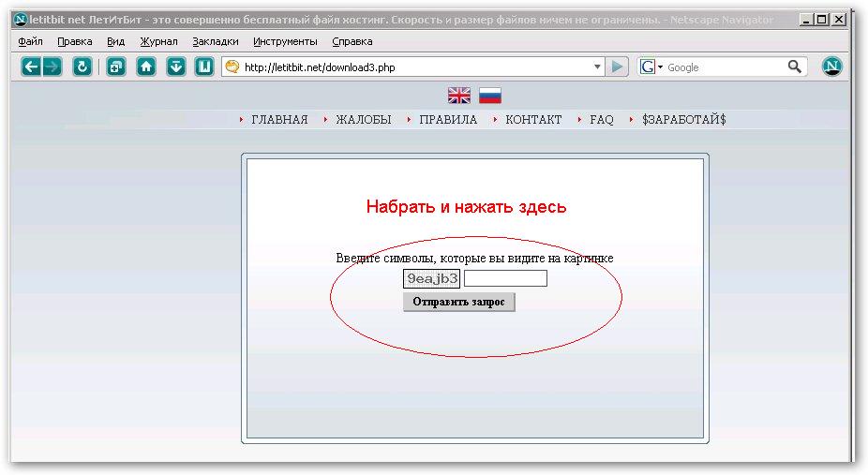The image size is (868, 475).
Task: Minimize the Netscape Navigator window
Action: [807, 20]
